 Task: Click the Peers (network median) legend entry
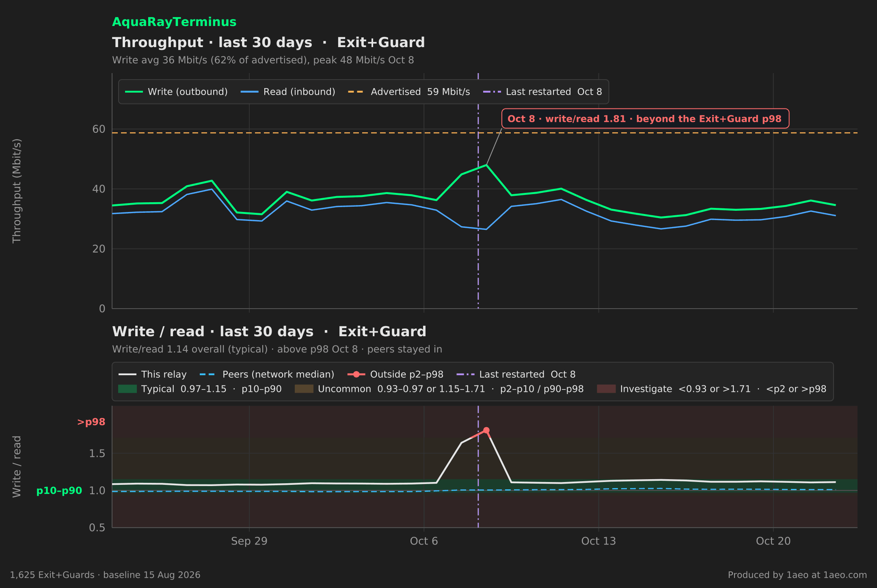pyautogui.click(x=267, y=374)
